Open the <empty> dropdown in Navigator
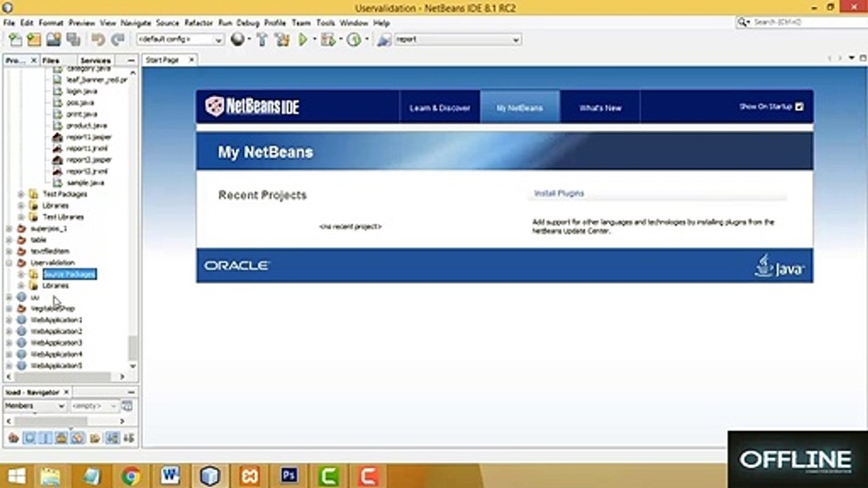Screen dimensions: 868x488 click(95, 406)
